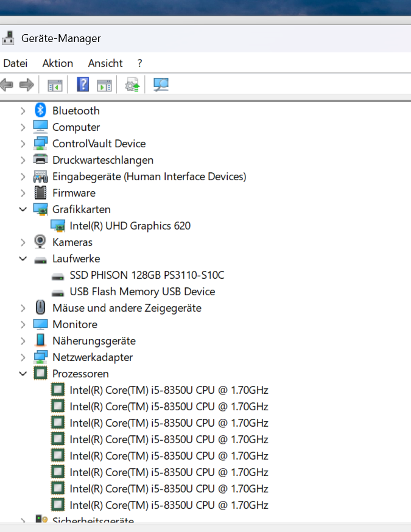Select SSD PHISON 128GB PS3110-S10C

(147, 275)
